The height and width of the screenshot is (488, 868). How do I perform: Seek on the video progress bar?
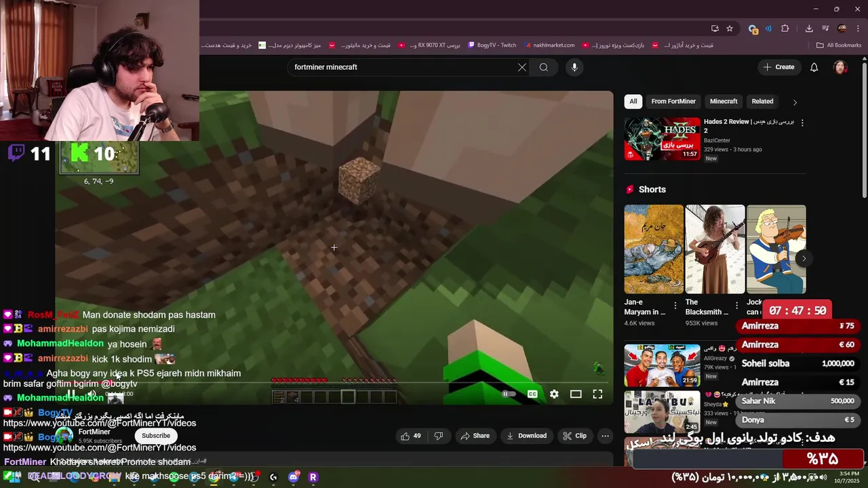point(334,383)
